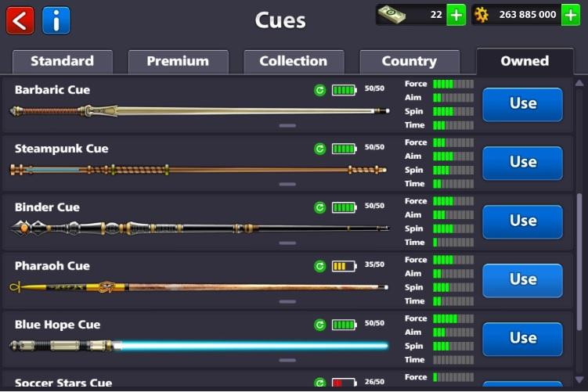Expand Blue Hope Cue details handle
The width and height of the screenshot is (588, 392).
tap(287, 360)
